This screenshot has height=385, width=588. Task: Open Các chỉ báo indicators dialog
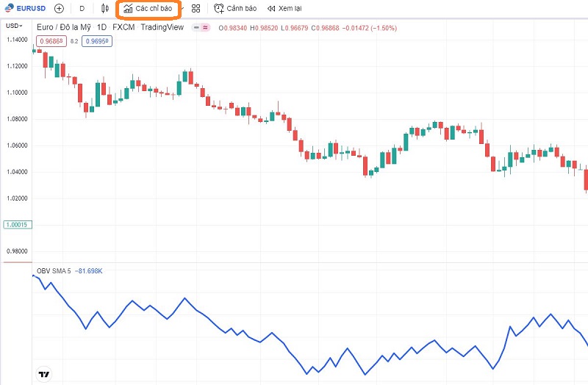click(148, 9)
